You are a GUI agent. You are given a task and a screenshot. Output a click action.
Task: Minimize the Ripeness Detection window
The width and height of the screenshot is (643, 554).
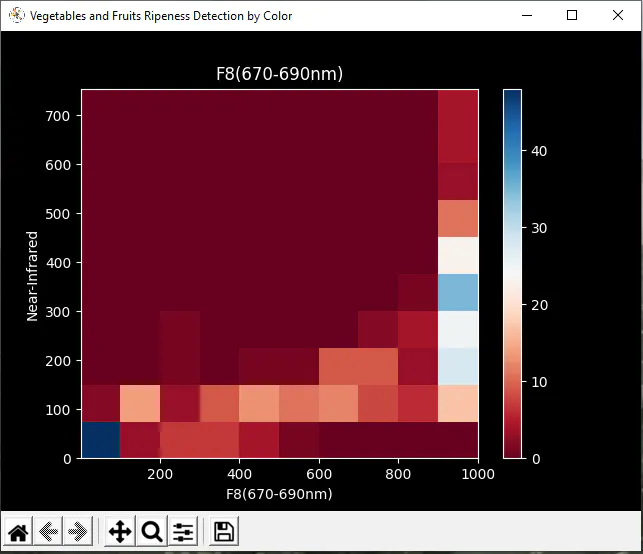527,16
